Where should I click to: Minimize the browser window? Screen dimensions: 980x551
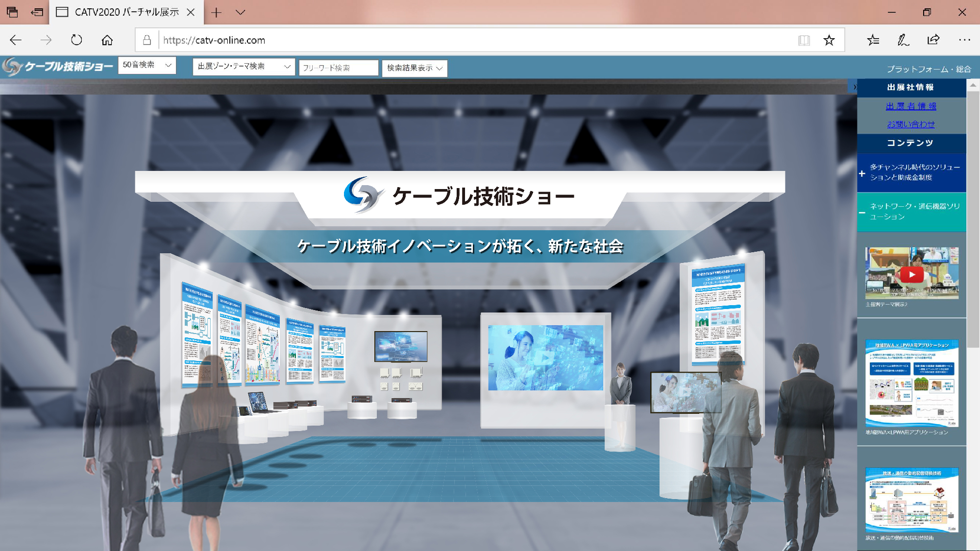(x=892, y=12)
